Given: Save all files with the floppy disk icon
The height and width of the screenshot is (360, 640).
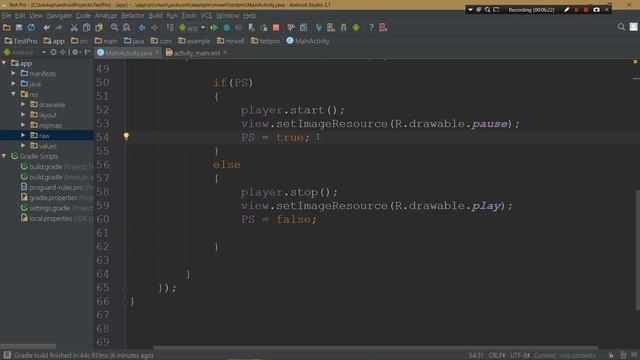Looking at the screenshot, I should tap(19, 27).
